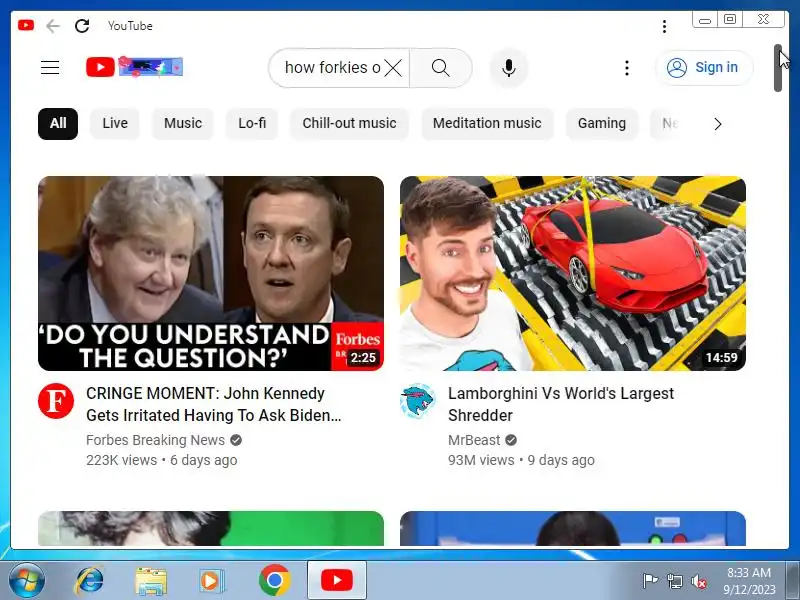Open the green-background video thumbnail in second row
This screenshot has height=600, width=800.
(x=211, y=529)
